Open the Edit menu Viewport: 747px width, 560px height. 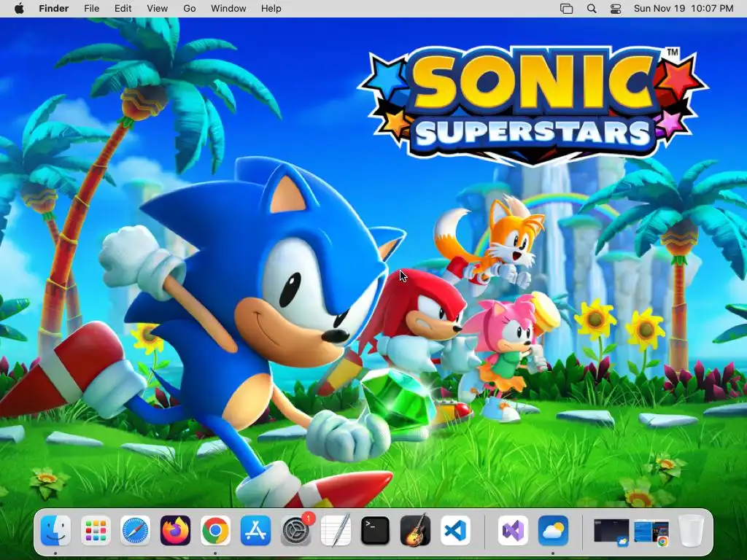pos(123,9)
